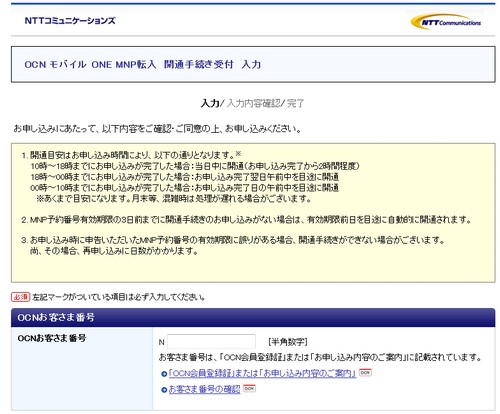Click the 入力内容確認 step label
500x414 pixels.
click(253, 103)
